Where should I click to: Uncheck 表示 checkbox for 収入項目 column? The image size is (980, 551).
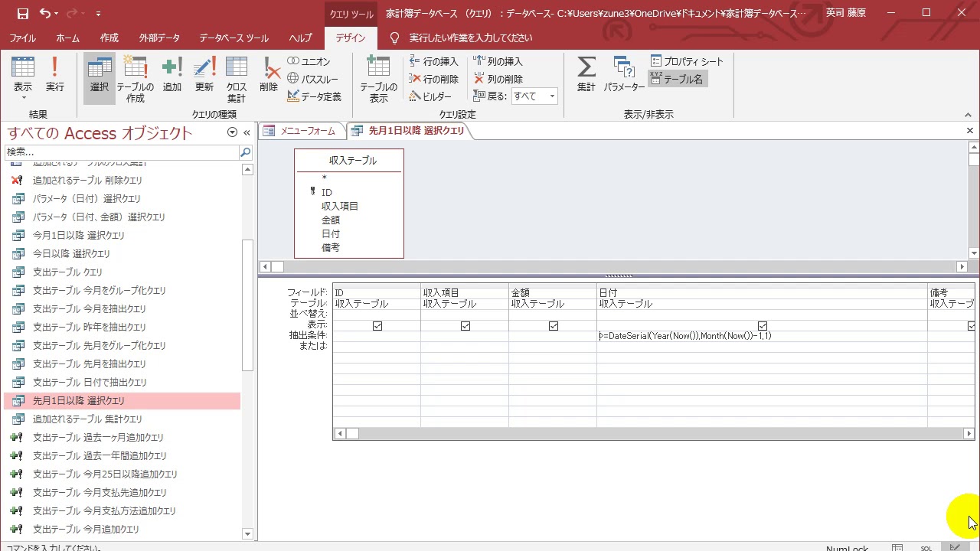[x=465, y=326]
